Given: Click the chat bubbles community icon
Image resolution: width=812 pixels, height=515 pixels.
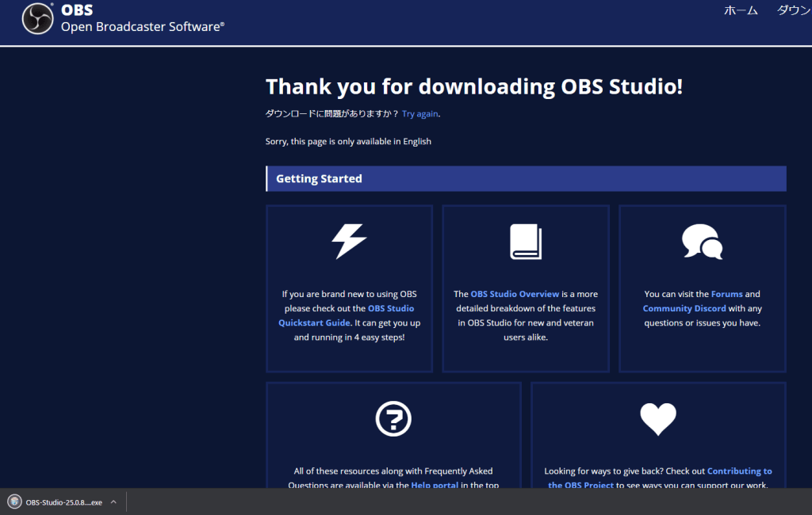Looking at the screenshot, I should (702, 242).
